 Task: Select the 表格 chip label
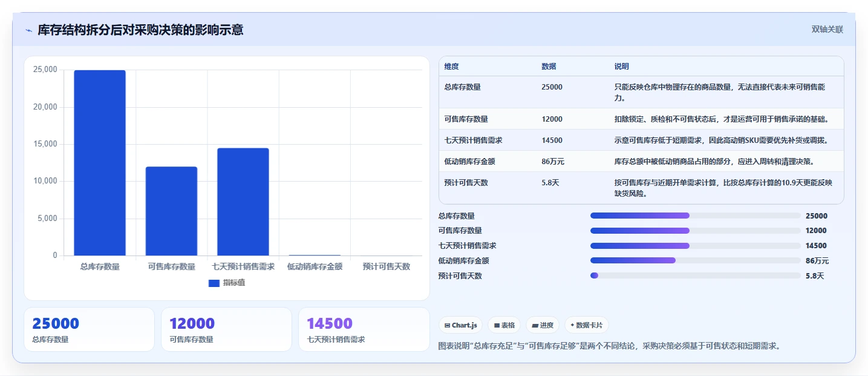tap(508, 325)
